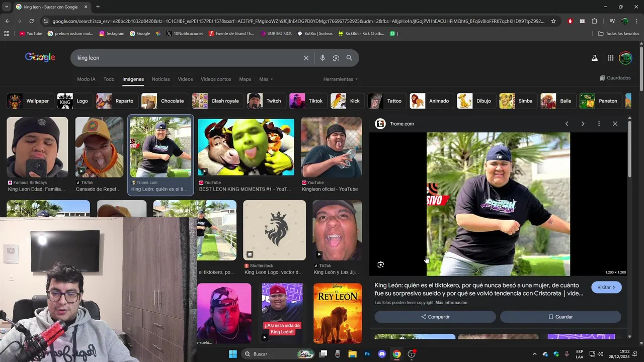644x362 pixels.
Task: Start voice search with microphone icon
Action: coord(323,58)
